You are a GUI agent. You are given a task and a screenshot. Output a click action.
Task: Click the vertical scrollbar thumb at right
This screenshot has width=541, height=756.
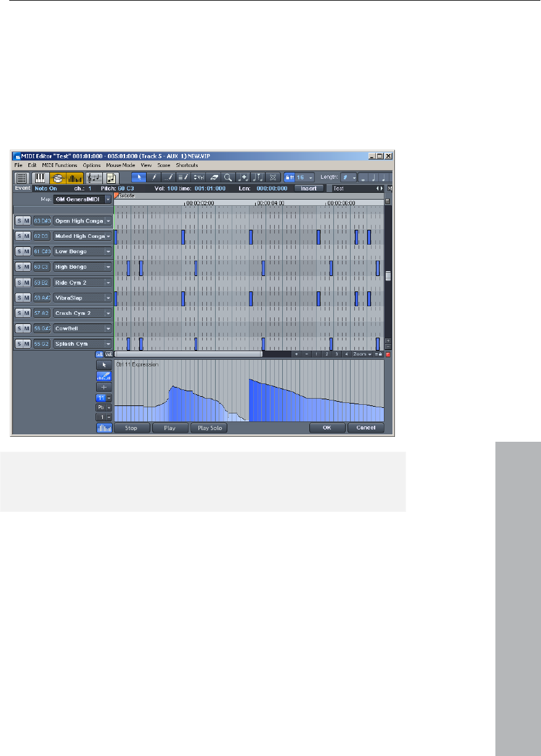pyautogui.click(x=388, y=275)
